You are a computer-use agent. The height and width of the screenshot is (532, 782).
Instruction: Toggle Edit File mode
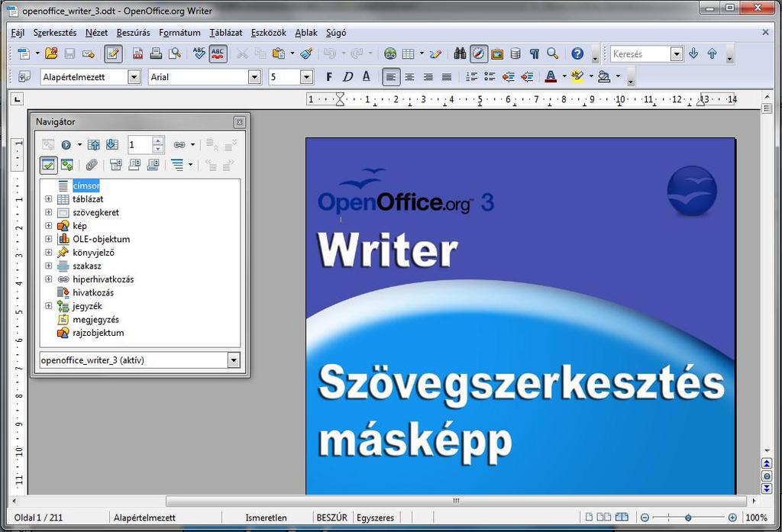tap(113, 53)
